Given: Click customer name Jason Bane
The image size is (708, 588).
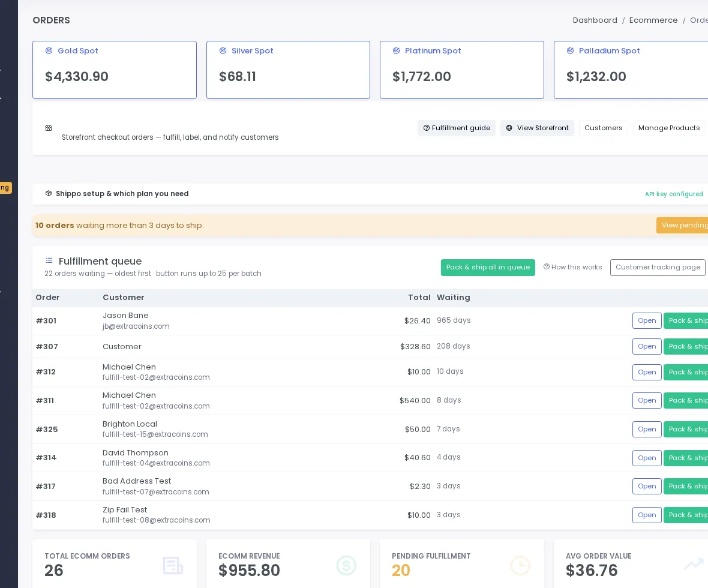Looking at the screenshot, I should (x=125, y=316).
